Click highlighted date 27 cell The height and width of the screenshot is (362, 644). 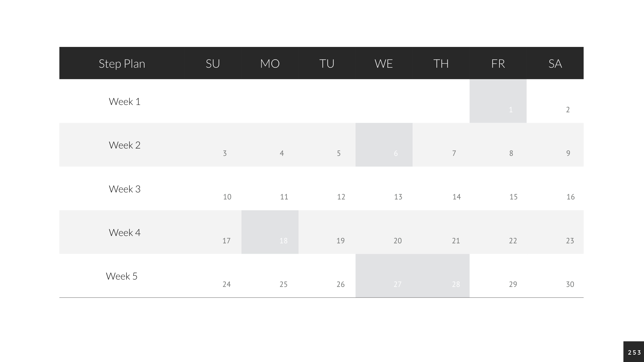(x=384, y=276)
